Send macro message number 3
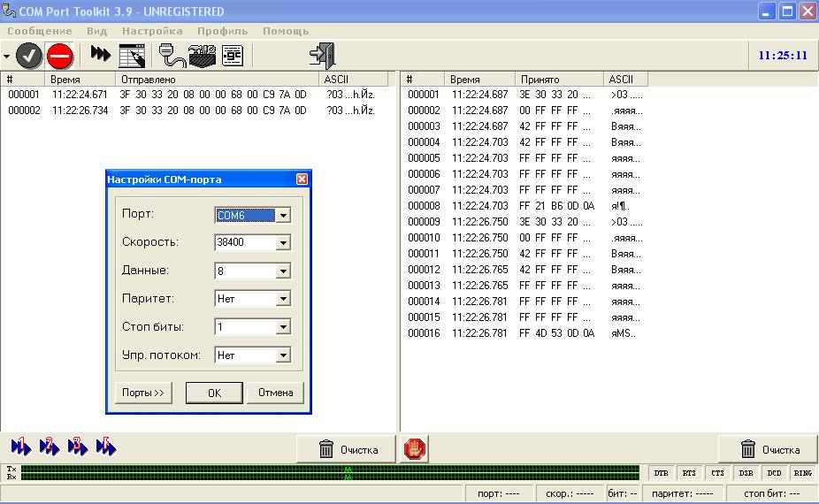The width and height of the screenshot is (819, 504). coord(77,447)
